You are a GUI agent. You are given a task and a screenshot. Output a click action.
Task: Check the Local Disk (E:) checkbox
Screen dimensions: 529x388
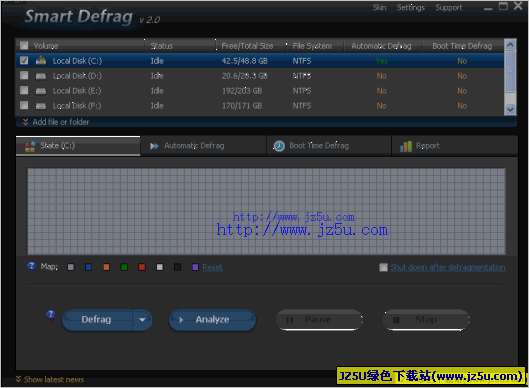(24, 90)
